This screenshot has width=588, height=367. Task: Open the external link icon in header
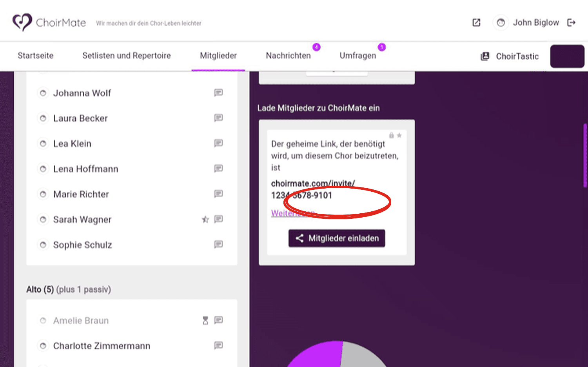point(476,23)
